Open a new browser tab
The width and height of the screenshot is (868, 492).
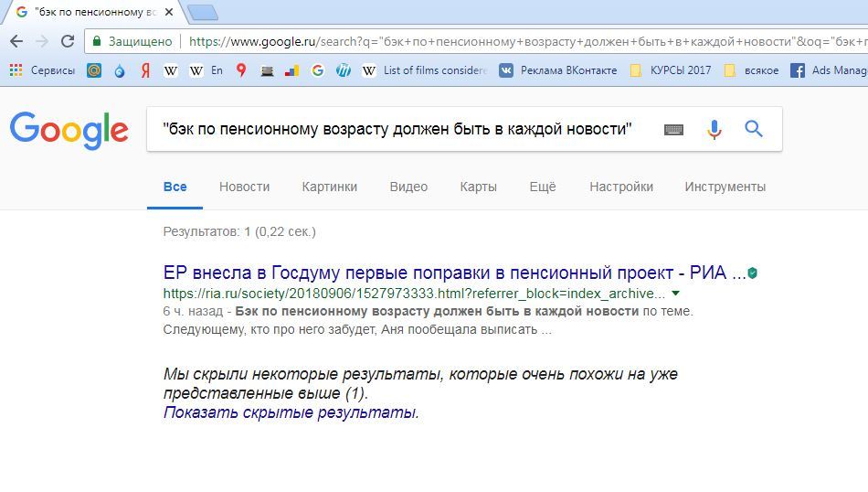[202, 12]
